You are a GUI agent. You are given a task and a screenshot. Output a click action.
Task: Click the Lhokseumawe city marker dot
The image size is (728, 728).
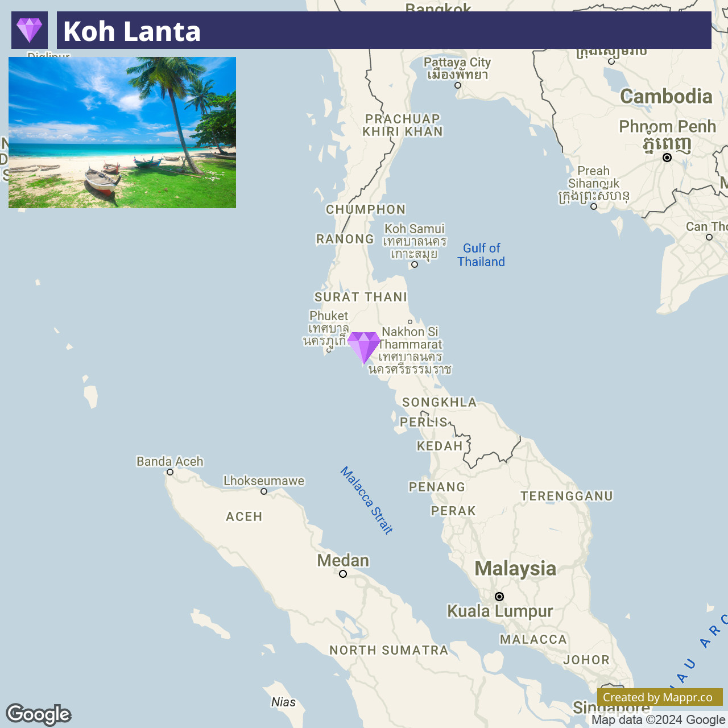click(264, 491)
